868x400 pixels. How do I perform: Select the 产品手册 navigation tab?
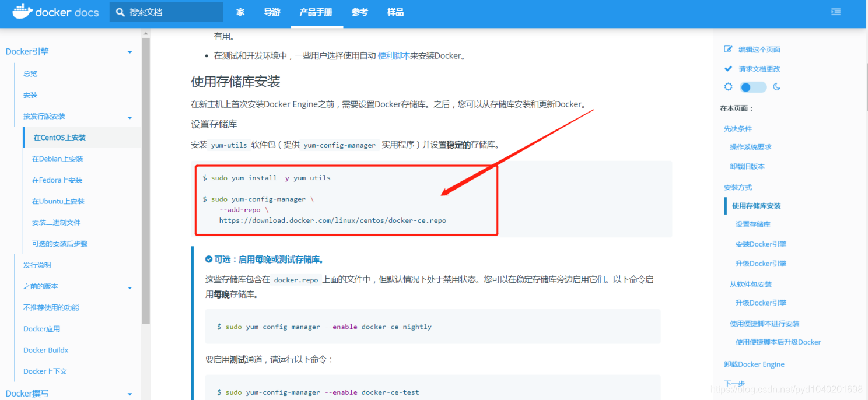coord(316,12)
